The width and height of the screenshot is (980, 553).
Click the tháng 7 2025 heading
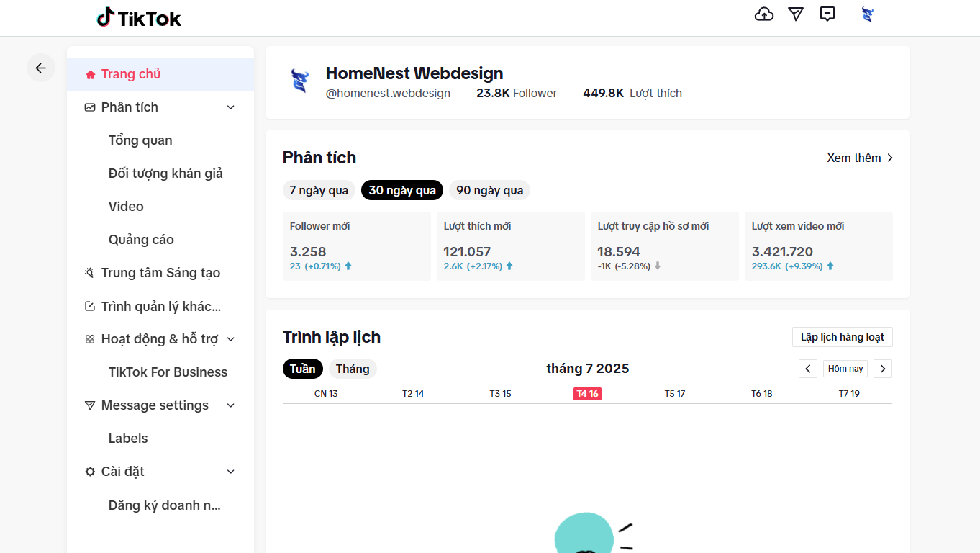tap(588, 369)
